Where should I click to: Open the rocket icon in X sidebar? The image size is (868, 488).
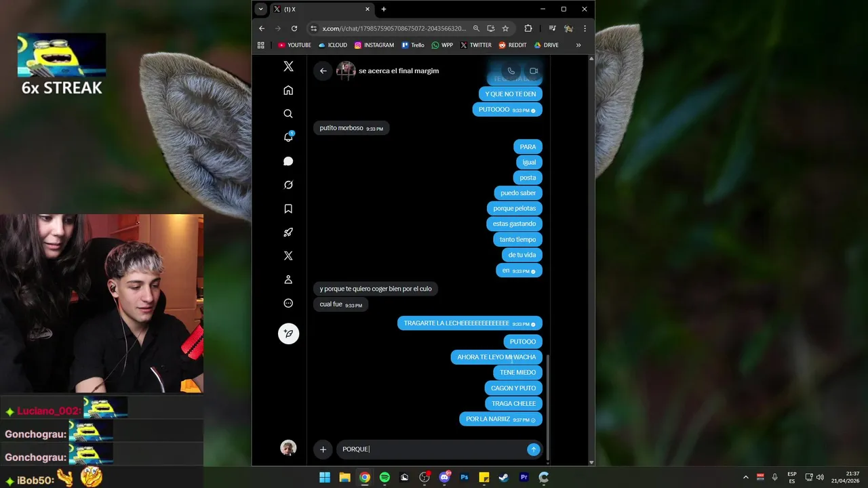[288, 232]
